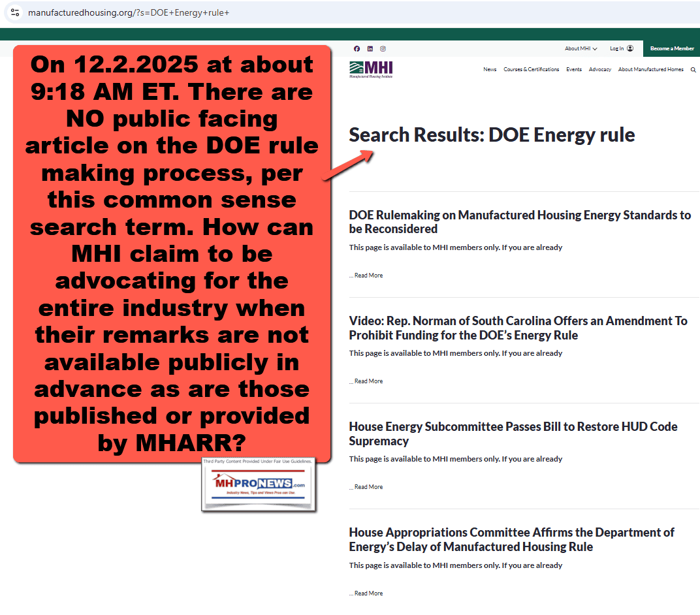Screen dimensions: 700x615
Task: Select the Events navigation tab
Action: pos(574,69)
